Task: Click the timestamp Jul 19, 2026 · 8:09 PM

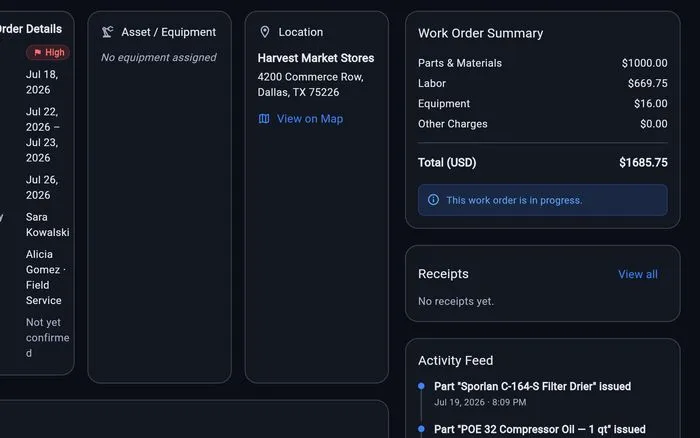Action: point(480,402)
